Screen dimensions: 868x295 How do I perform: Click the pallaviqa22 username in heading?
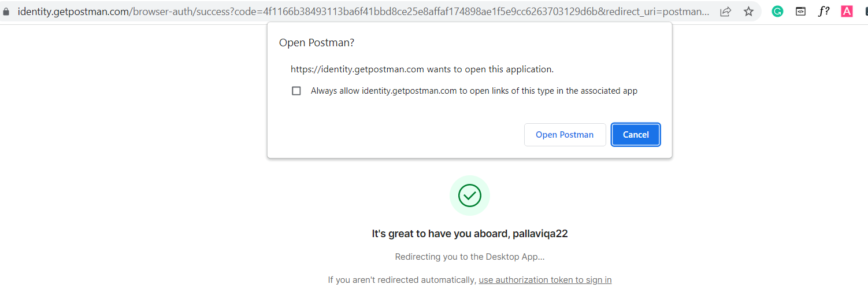[x=540, y=234]
